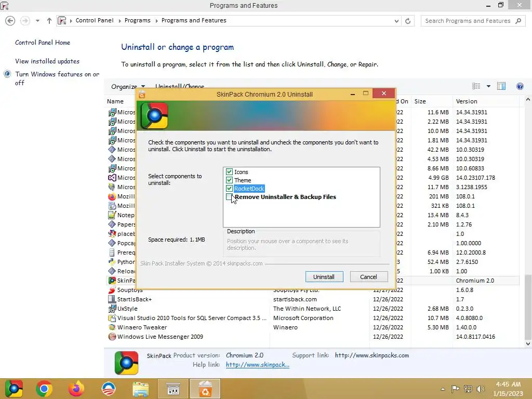The image size is (532, 399).
Task: Select Windows Live Messenger 2009 entry
Action: [x=313, y=337]
